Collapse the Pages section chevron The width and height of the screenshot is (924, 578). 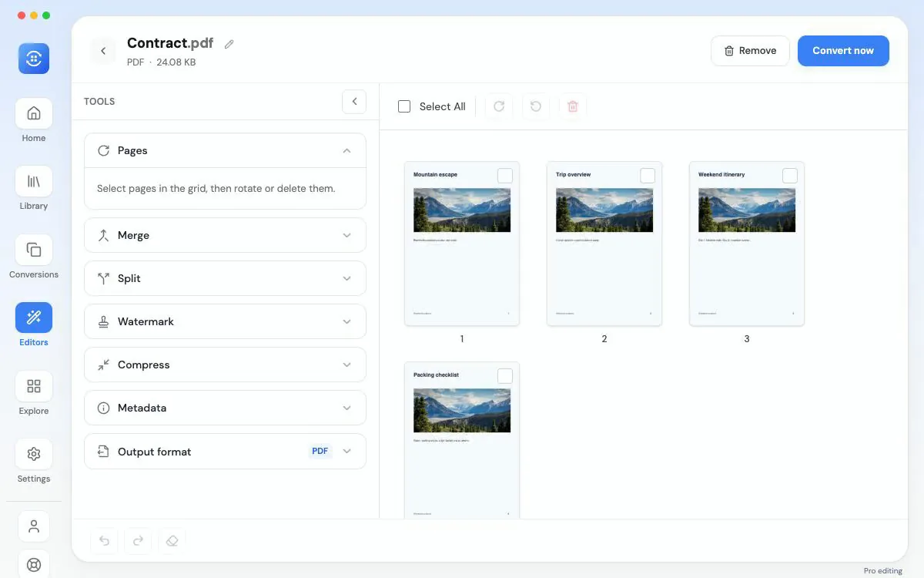tap(346, 150)
